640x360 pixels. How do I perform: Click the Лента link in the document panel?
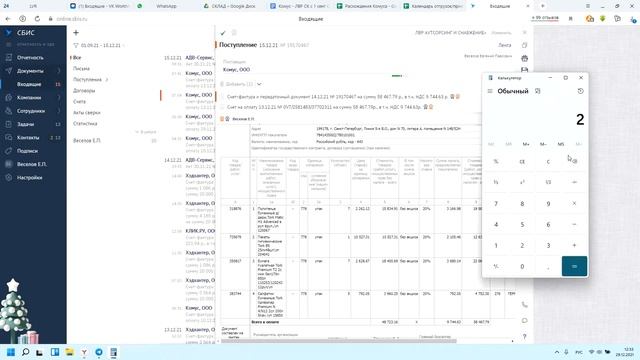[x=505, y=45]
